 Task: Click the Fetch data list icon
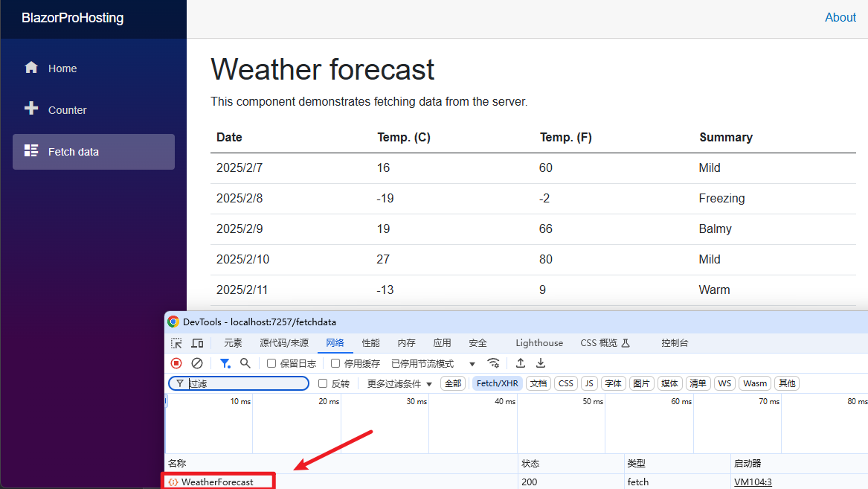point(31,150)
